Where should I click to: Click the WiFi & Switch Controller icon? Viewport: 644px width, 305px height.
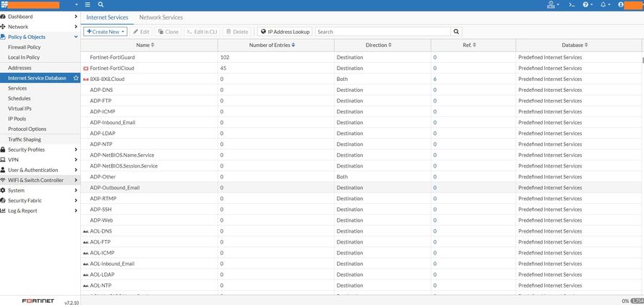click(x=3, y=180)
